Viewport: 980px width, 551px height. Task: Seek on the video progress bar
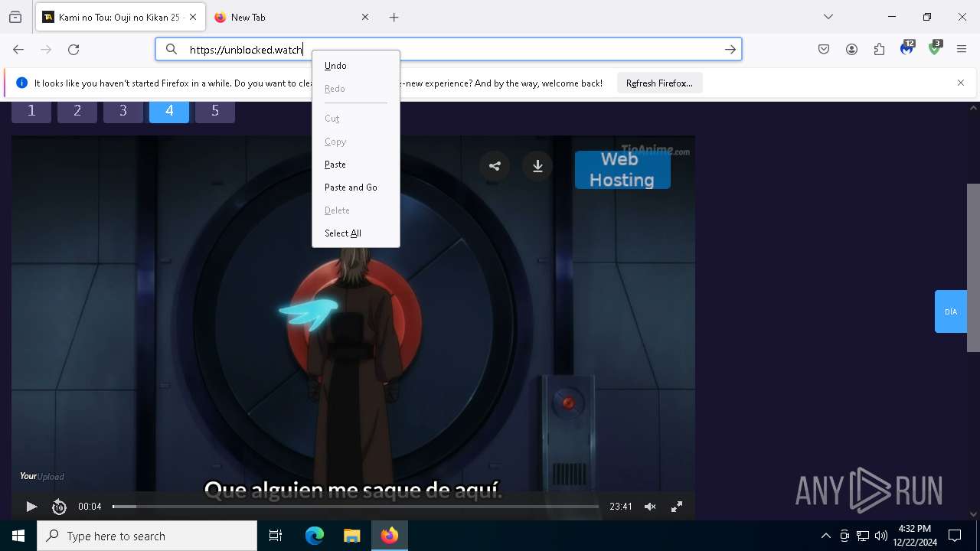pos(356,507)
